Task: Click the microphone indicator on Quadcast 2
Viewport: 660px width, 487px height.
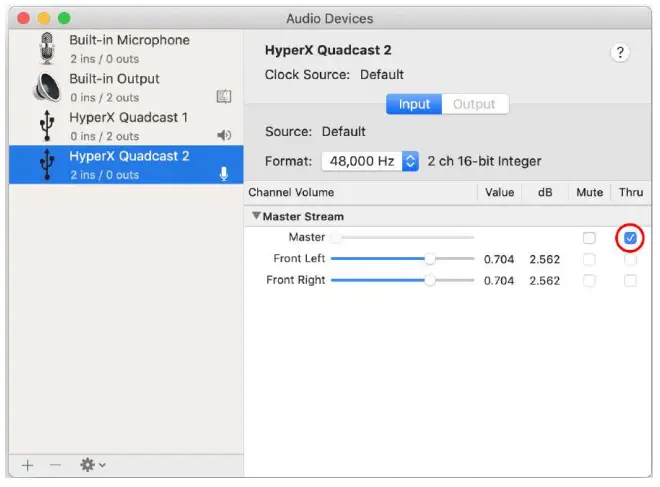Action: (224, 174)
